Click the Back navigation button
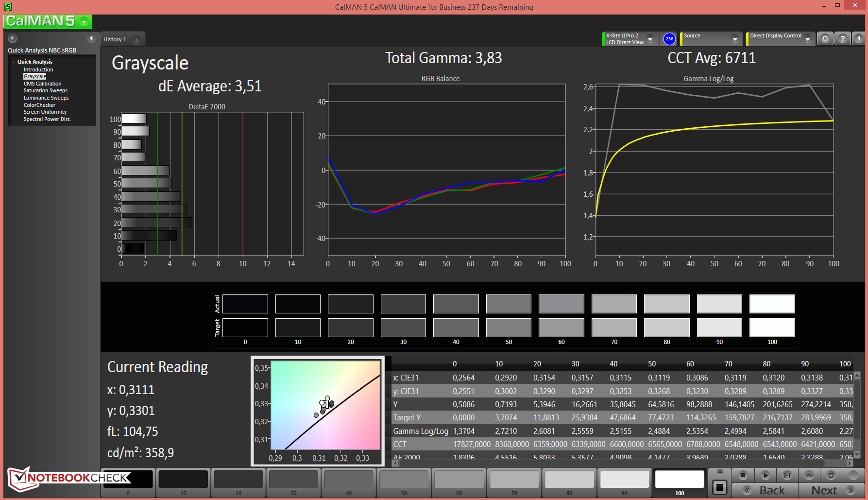This screenshot has width=868, height=500. (x=765, y=490)
